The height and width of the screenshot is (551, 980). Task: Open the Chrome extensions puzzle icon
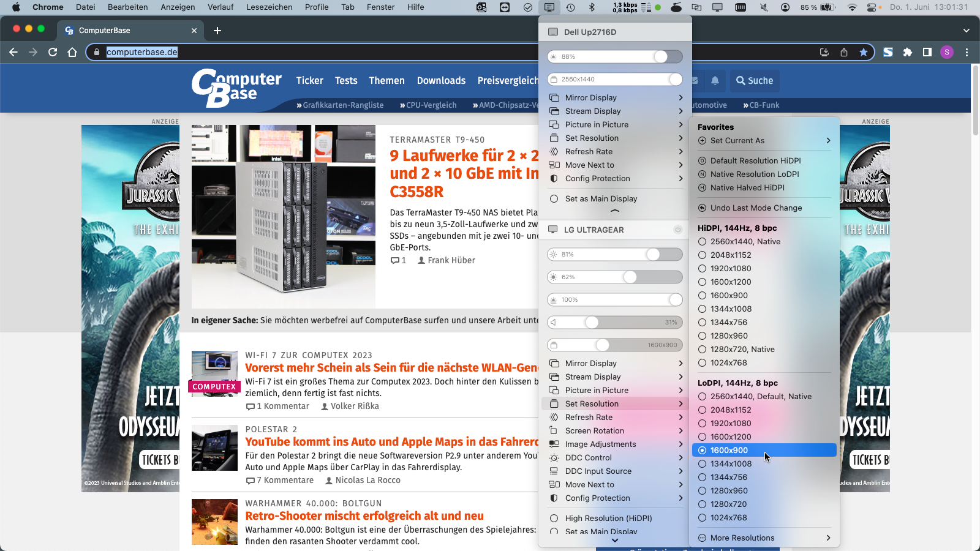click(x=908, y=52)
